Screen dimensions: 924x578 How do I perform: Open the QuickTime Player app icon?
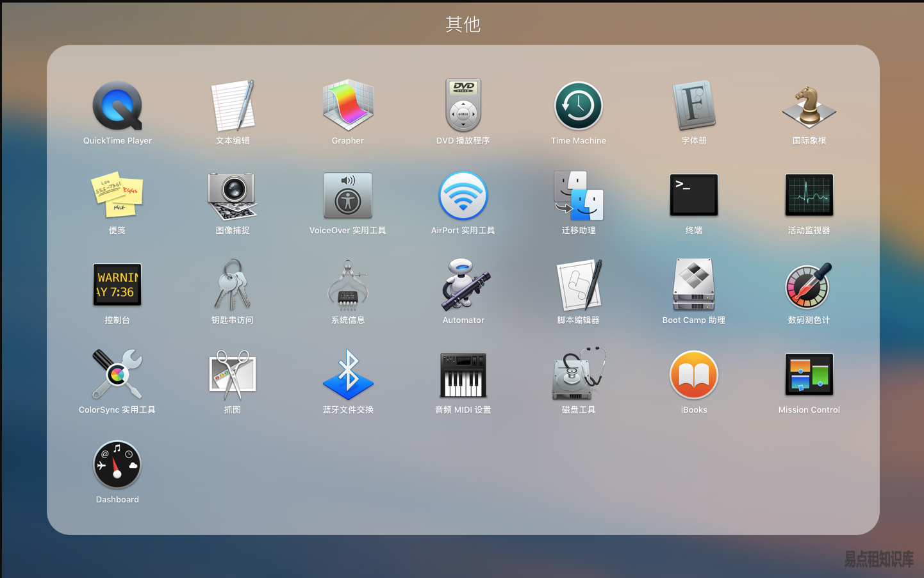[x=117, y=106]
